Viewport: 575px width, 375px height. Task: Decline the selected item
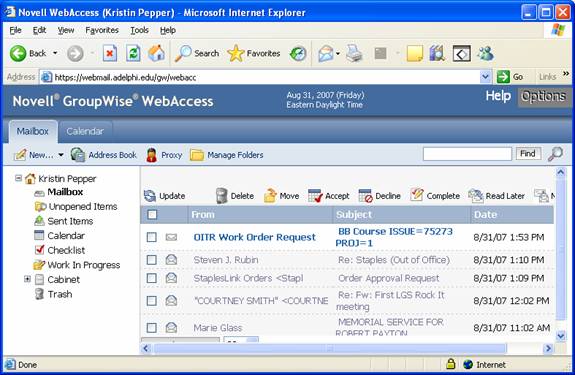click(x=379, y=196)
